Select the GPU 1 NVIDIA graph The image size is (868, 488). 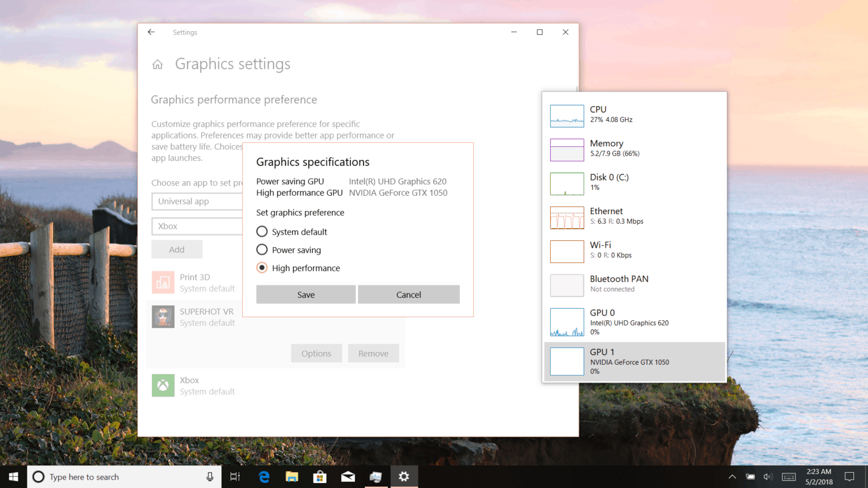point(567,362)
